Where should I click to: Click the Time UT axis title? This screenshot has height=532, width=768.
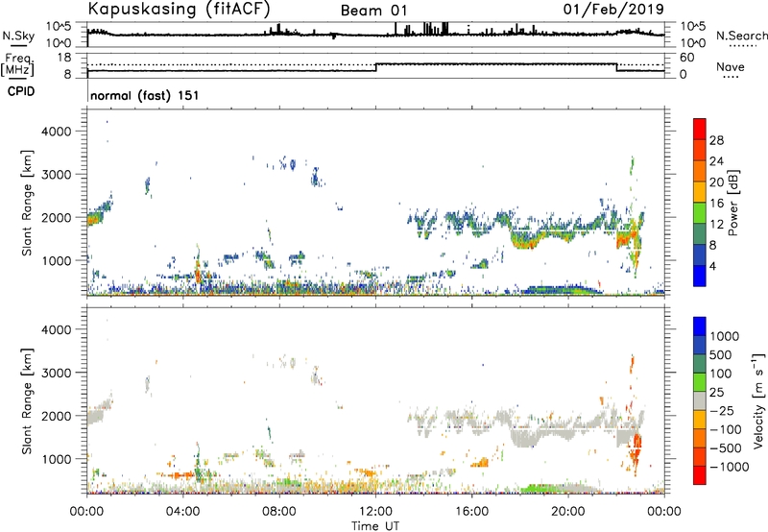point(375,526)
